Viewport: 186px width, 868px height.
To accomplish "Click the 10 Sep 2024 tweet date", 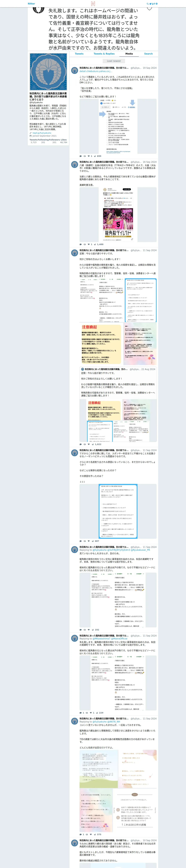I will click(x=149, y=840).
